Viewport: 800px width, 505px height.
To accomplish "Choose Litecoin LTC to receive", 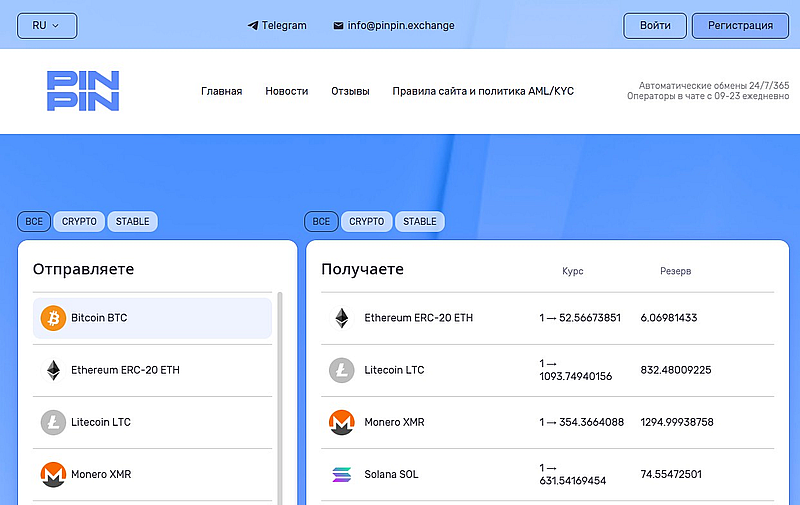I will click(547, 370).
